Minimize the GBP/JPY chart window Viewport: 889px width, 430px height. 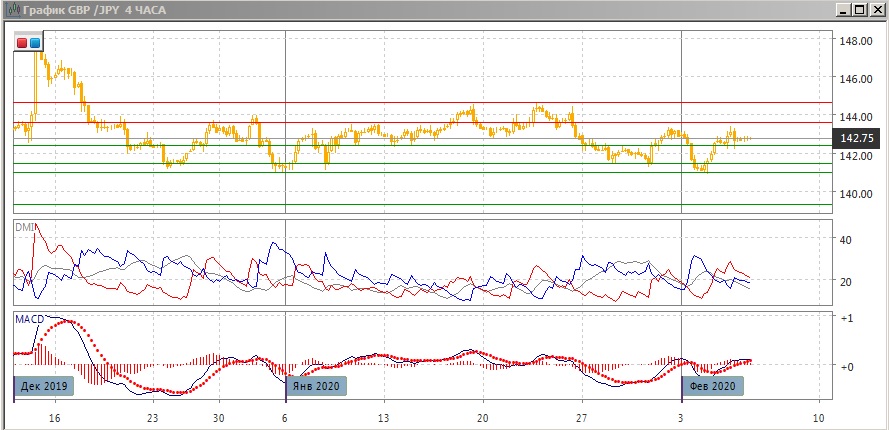(x=842, y=10)
